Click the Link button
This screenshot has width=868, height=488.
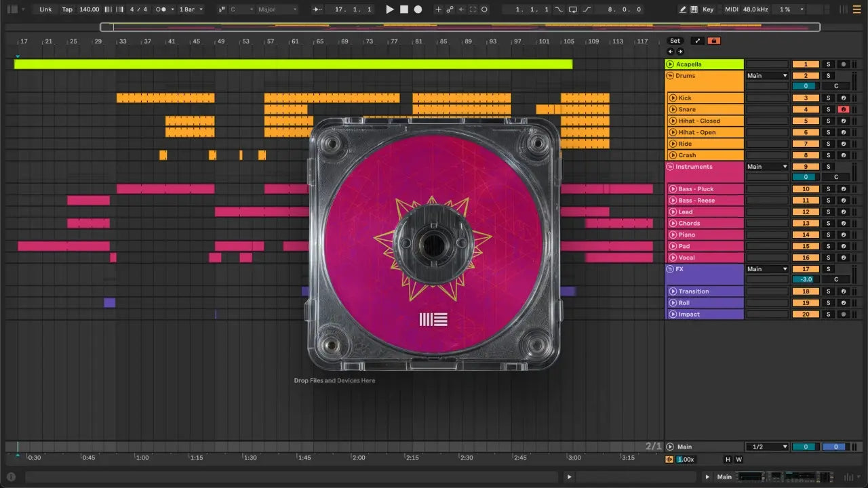(45, 9)
